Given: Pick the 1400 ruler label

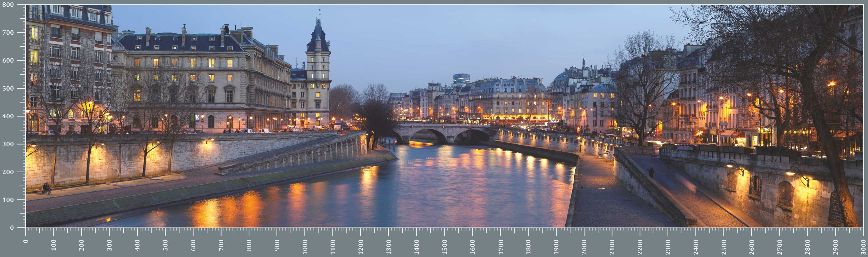Looking at the screenshot, I should 417,247.
